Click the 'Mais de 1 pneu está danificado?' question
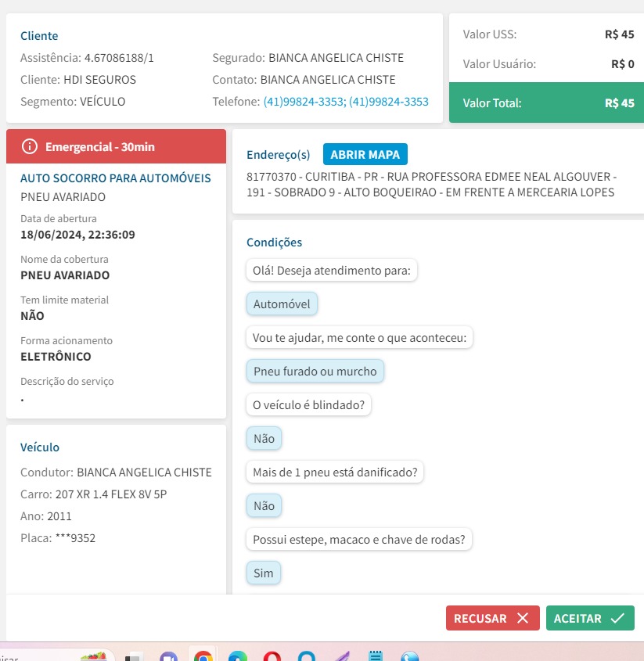 pyautogui.click(x=335, y=472)
